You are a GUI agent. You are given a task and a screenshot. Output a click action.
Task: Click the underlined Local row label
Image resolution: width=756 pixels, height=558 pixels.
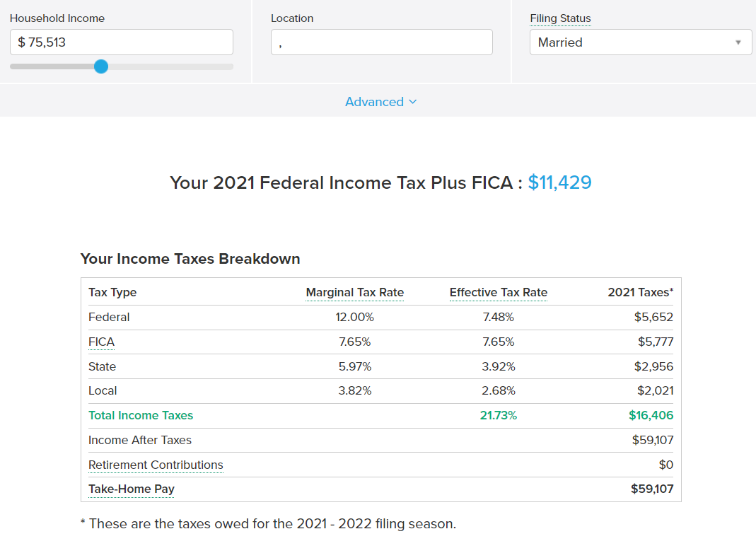point(103,391)
